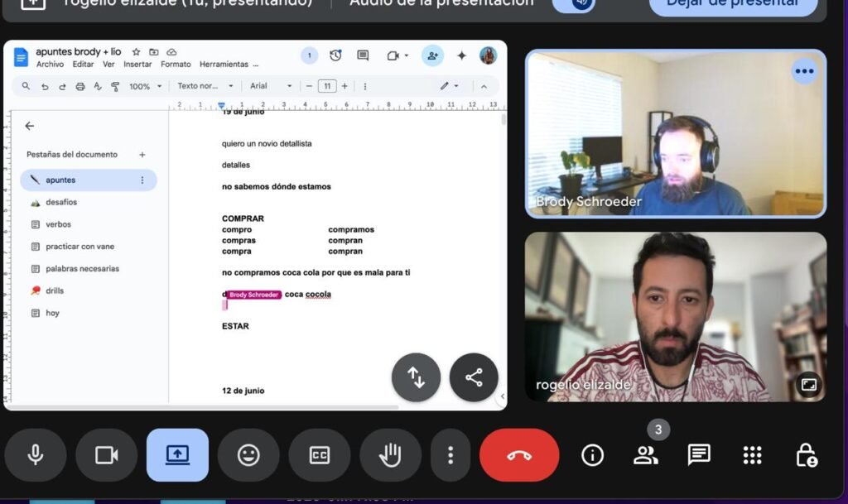Hang up the call
The width and height of the screenshot is (848, 504).
519,455
